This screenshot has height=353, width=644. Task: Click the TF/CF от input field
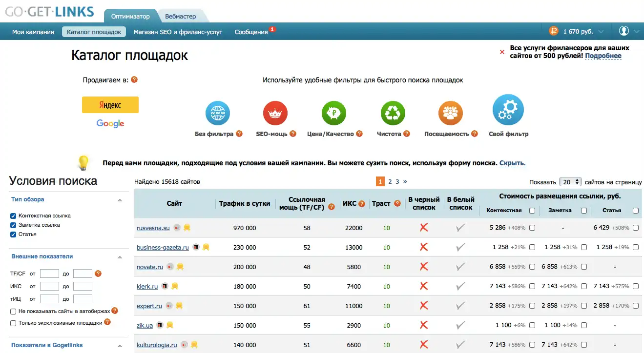[x=49, y=274]
